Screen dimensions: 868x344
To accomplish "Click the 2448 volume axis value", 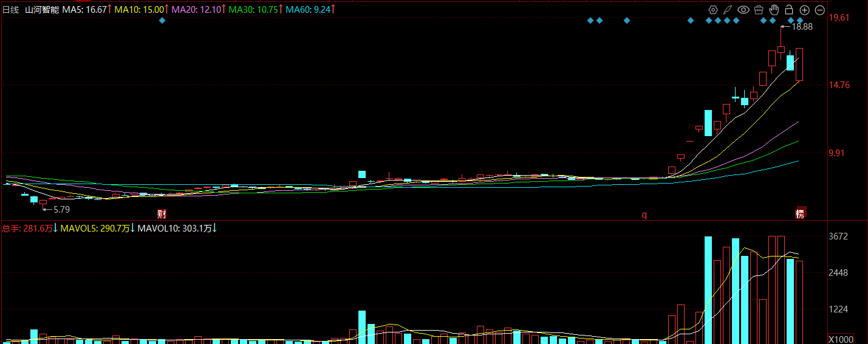I will 838,273.
